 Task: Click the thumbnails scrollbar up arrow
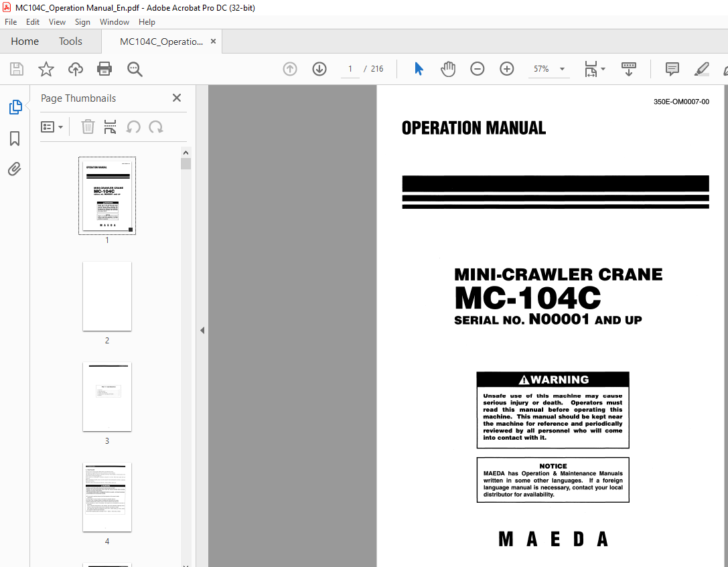click(186, 153)
